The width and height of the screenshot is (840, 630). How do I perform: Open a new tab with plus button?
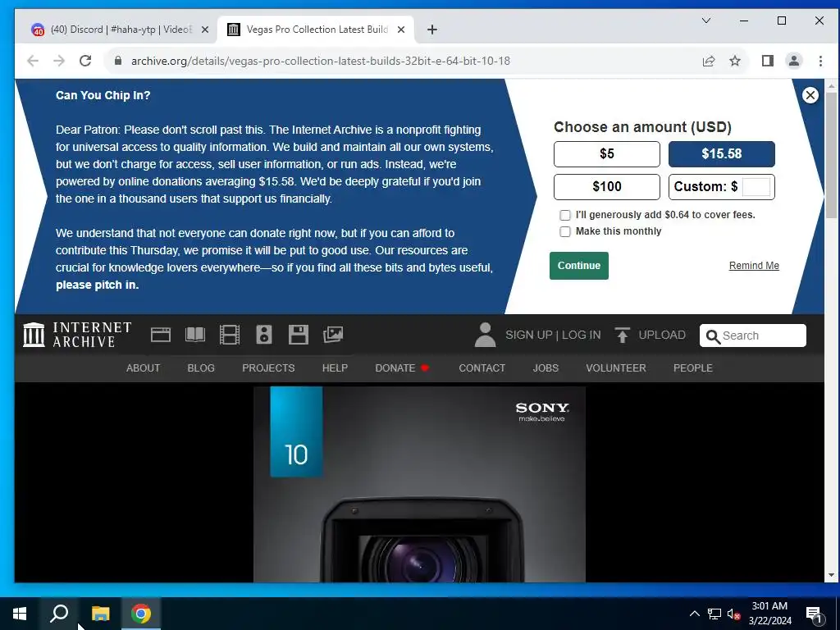(432, 30)
